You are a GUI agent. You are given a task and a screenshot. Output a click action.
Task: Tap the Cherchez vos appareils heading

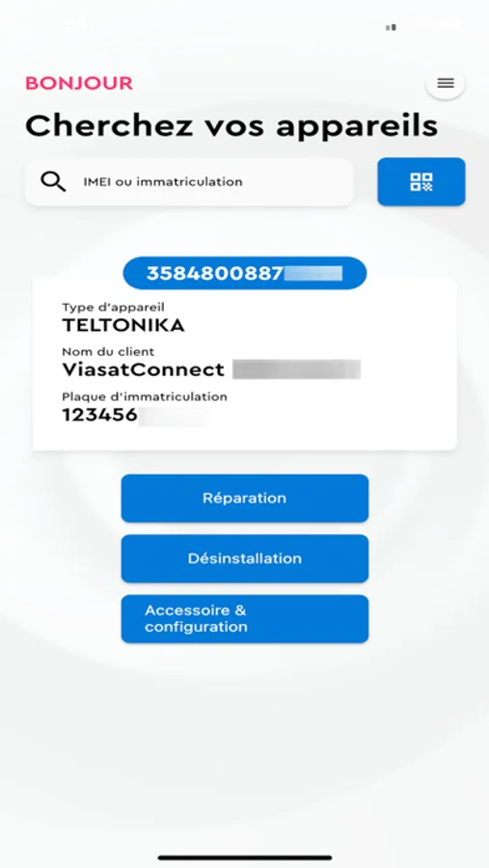click(x=231, y=126)
